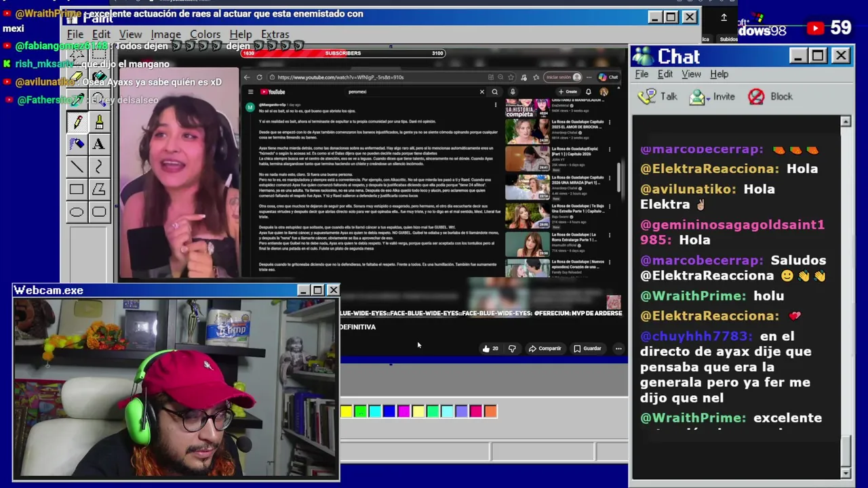Viewport: 868px width, 488px height.
Task: Pick the yellow color swatch
Action: (x=347, y=411)
